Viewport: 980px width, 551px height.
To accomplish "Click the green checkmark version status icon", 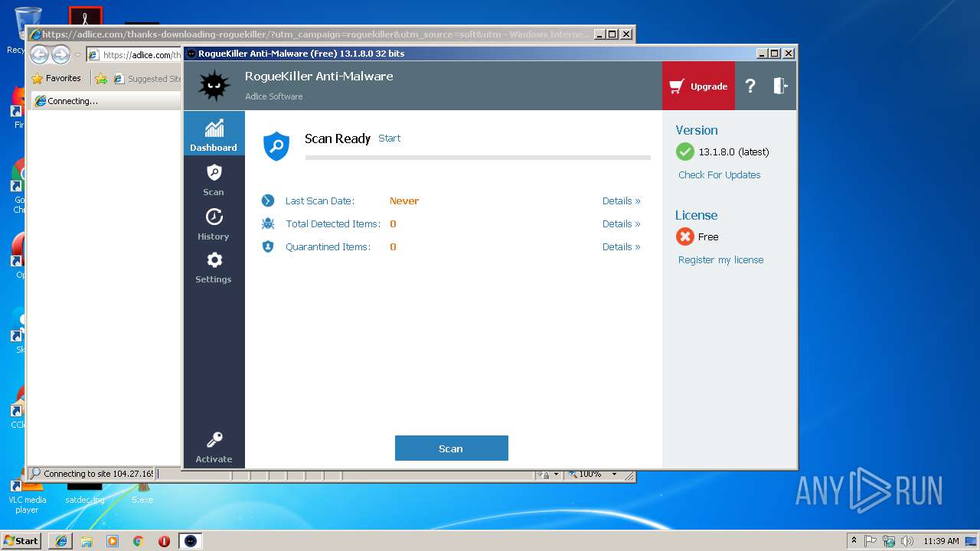I will coord(685,152).
